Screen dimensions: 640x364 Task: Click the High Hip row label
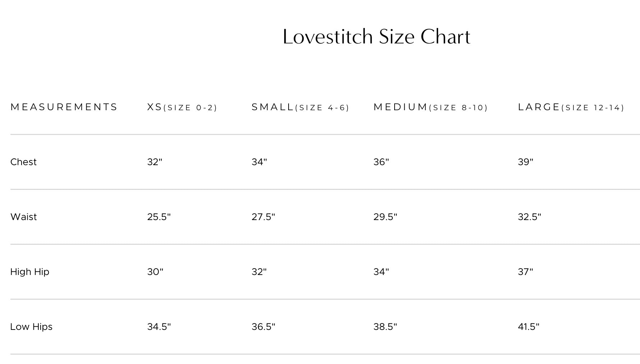29,272
